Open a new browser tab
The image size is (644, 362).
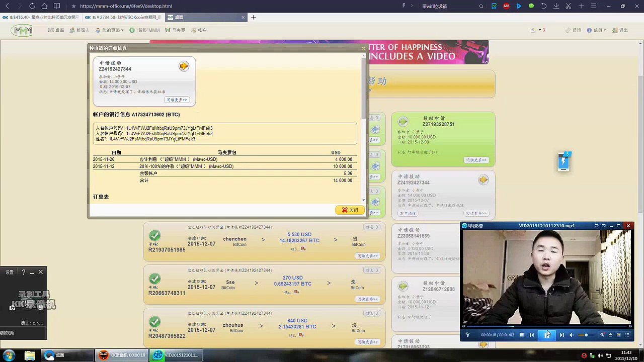253,17
